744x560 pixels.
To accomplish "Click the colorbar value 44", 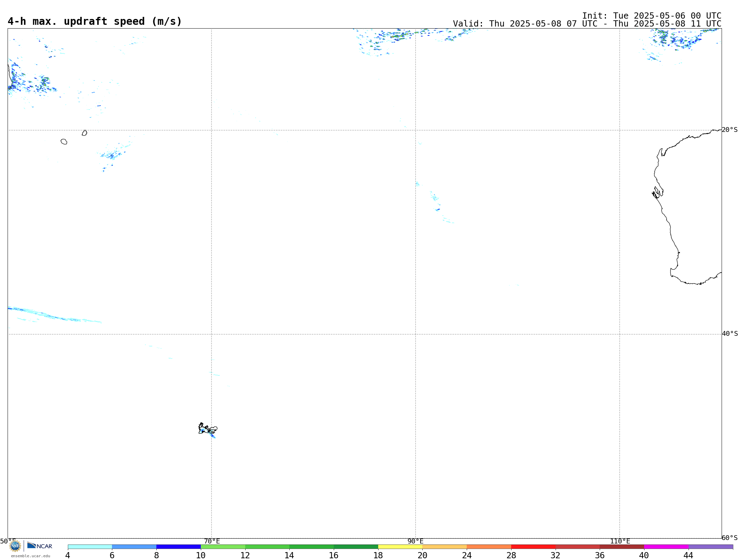I will tap(689, 555).
